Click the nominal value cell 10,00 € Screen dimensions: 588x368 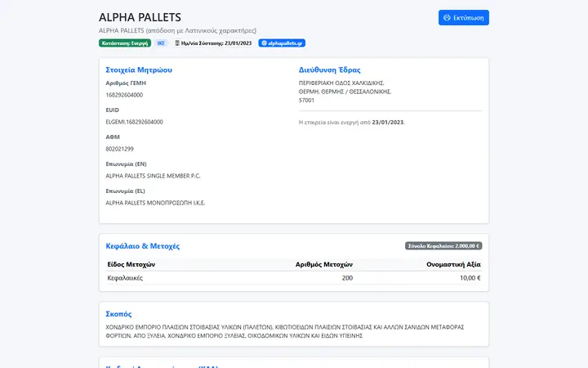pos(470,278)
